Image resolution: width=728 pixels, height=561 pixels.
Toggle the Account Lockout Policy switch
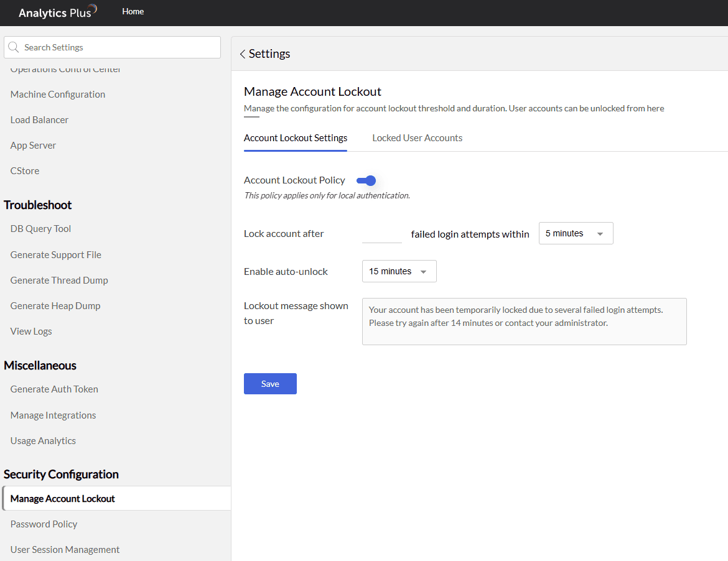[x=366, y=180]
